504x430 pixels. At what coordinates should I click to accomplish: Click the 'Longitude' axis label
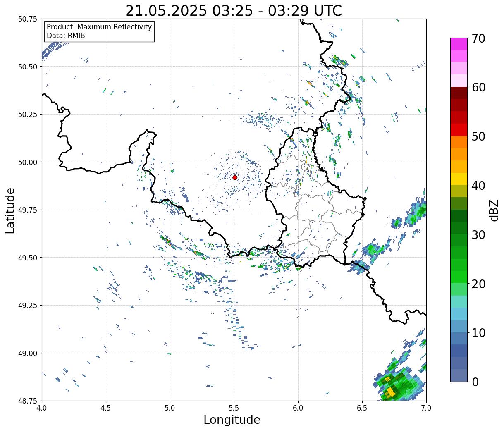232,420
